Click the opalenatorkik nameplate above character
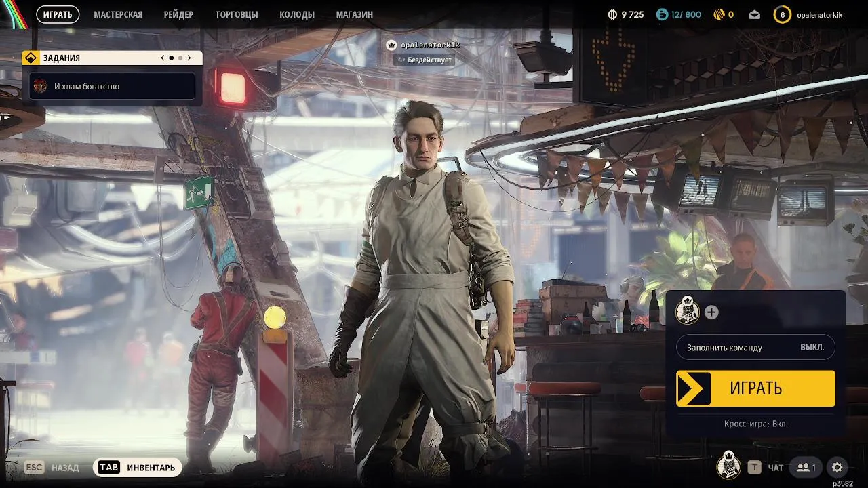This screenshot has width=868, height=488. click(430, 45)
